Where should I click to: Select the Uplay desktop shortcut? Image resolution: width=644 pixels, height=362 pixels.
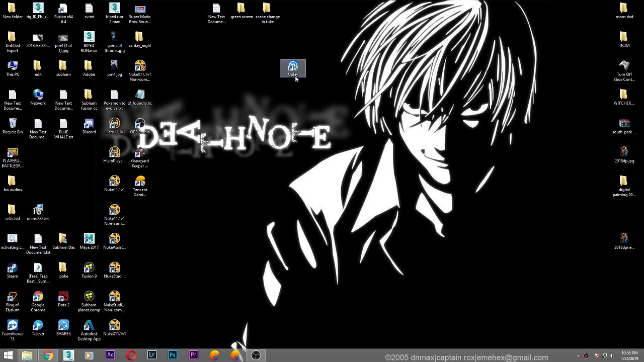(x=293, y=69)
